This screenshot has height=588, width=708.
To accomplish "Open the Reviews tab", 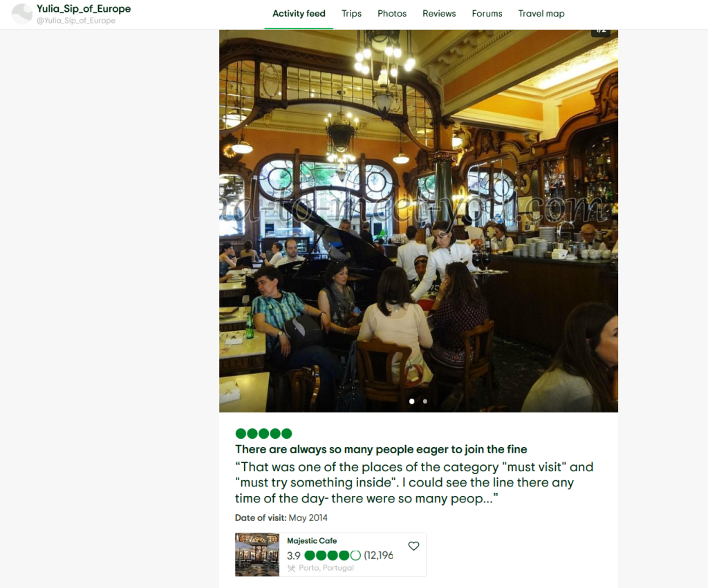I will 439,14.
